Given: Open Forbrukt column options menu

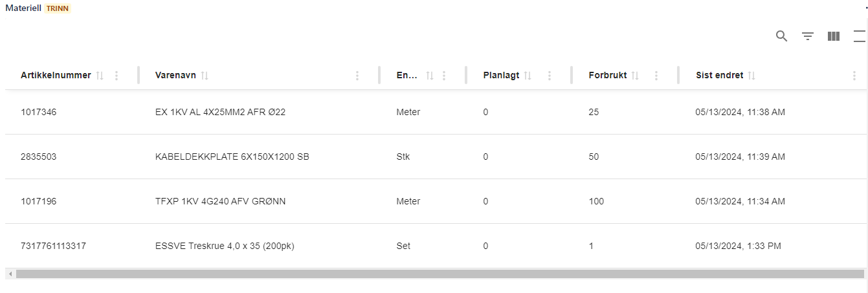Looking at the screenshot, I should [x=656, y=76].
